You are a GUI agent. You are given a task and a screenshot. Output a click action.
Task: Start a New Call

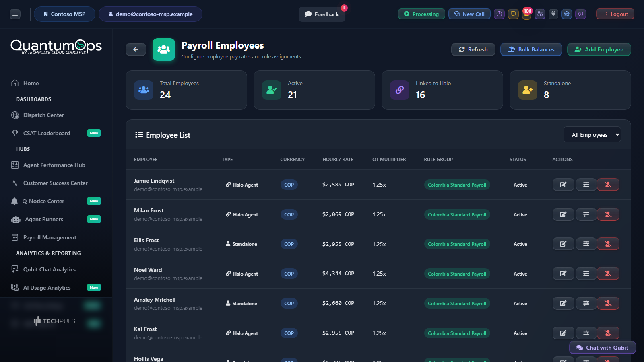(469, 14)
